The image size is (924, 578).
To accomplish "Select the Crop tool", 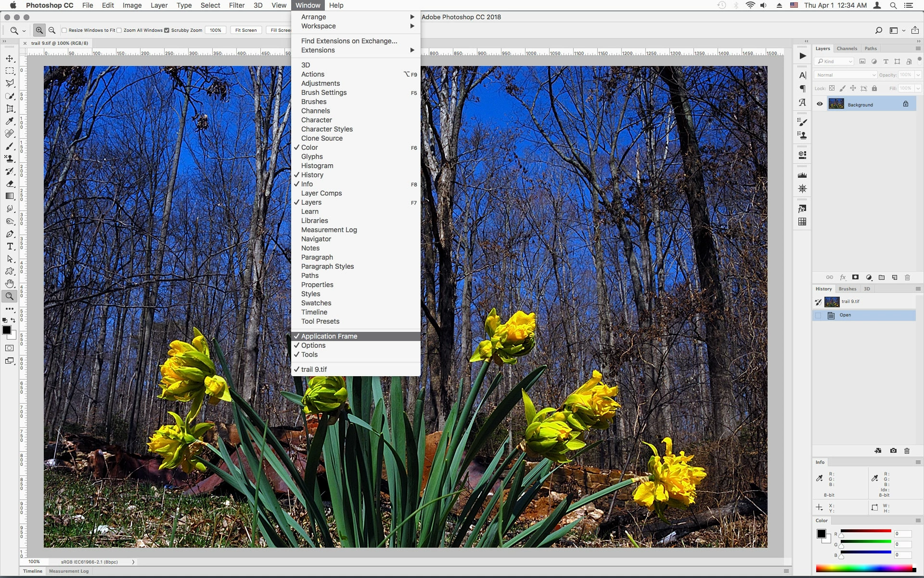I will click(10, 109).
